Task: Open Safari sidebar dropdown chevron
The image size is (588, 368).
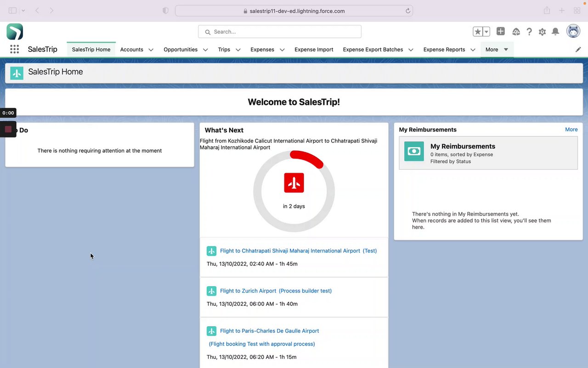Action: 23,11
